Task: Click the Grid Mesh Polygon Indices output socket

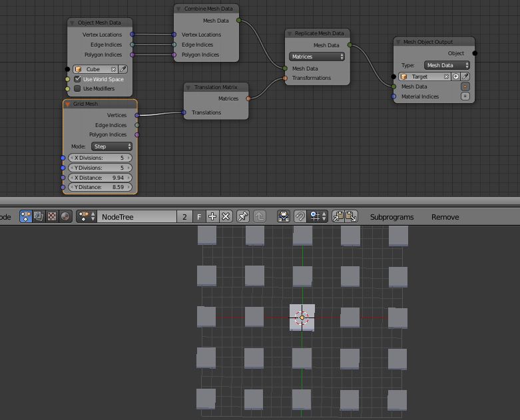Action: pos(137,135)
